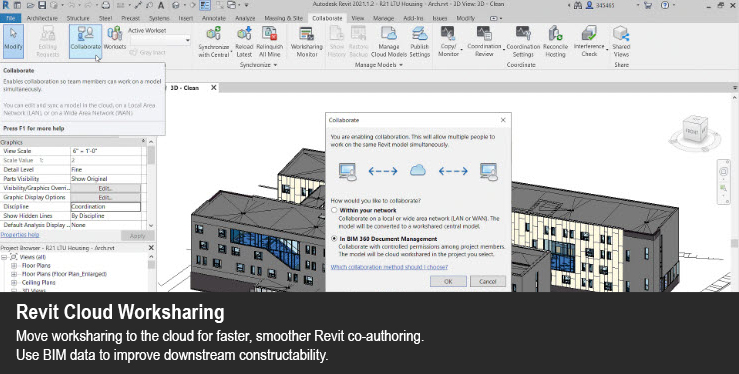
Task: Expand Floor Plans (Floor Plan_Enlarged) node
Action: 14,274
